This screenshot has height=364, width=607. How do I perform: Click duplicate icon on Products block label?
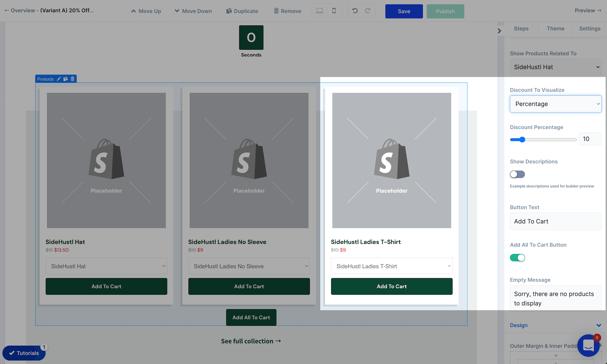(x=66, y=79)
